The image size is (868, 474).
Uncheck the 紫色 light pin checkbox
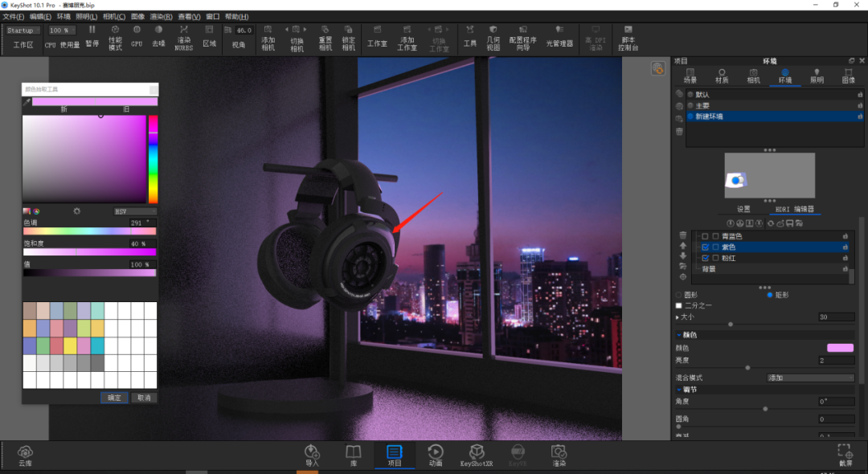706,247
